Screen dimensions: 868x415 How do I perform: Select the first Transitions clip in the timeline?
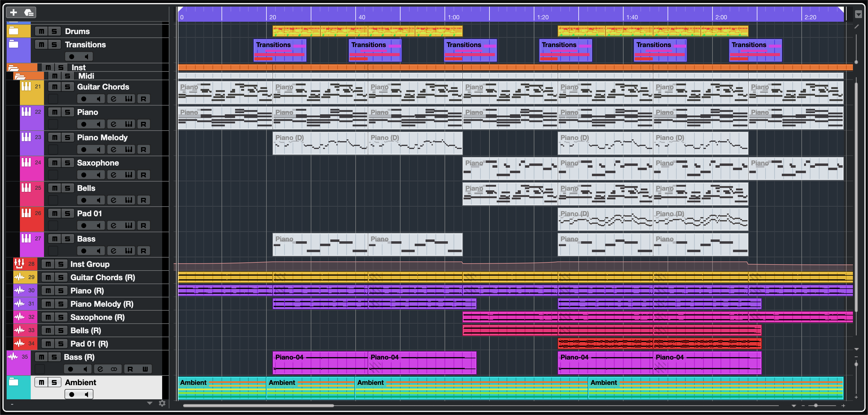(x=280, y=51)
